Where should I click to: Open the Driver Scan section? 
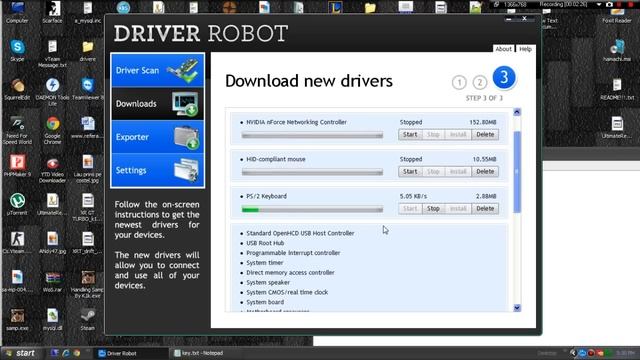pyautogui.click(x=158, y=70)
